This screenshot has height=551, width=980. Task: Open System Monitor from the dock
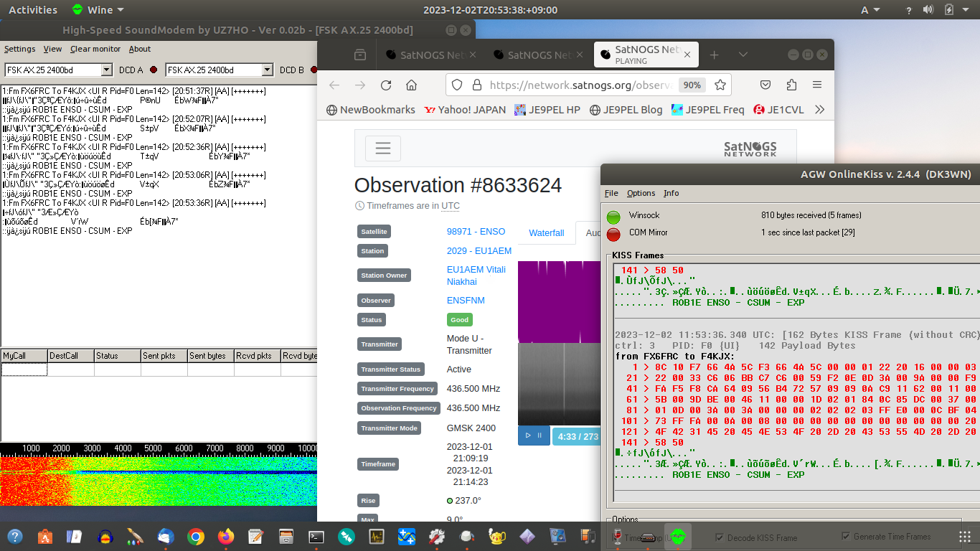point(377,536)
